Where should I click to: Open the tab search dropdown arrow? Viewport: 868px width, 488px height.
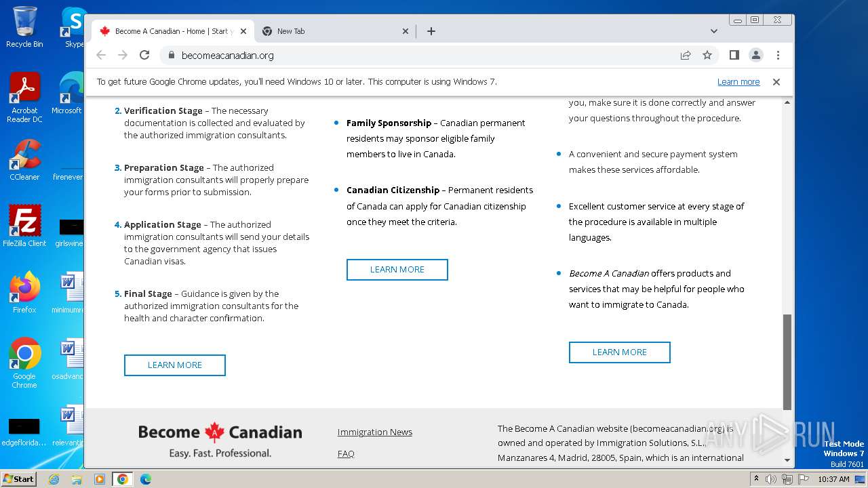[714, 31]
